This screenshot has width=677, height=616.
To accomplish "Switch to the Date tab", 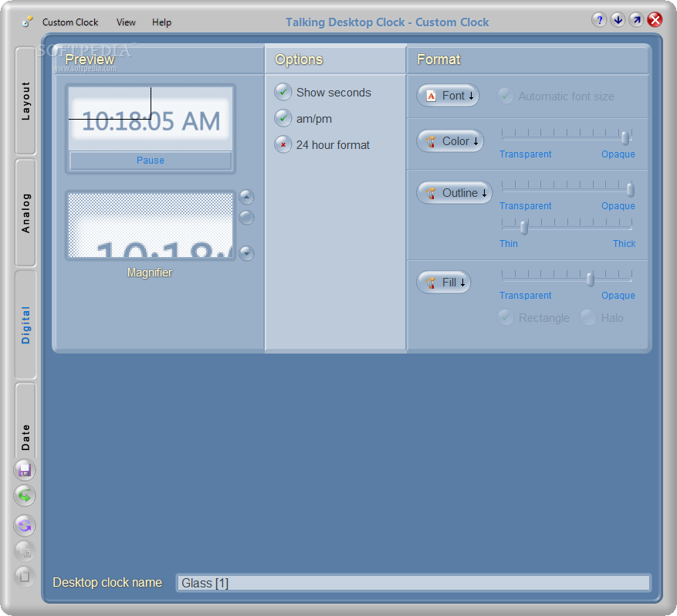I will [26, 421].
